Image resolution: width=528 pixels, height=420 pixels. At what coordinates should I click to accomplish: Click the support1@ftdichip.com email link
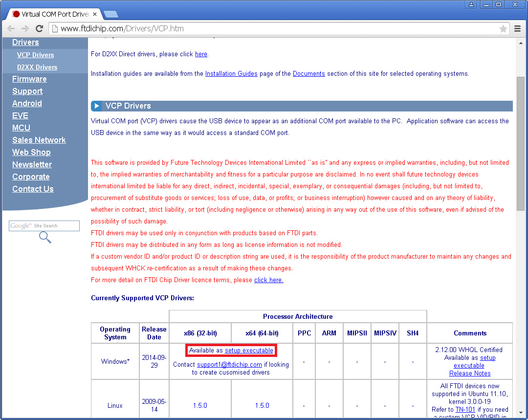click(x=229, y=364)
